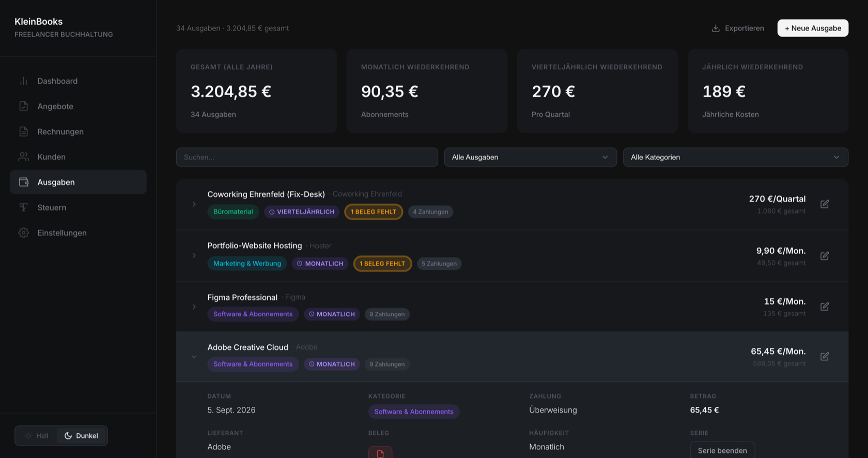This screenshot has width=868, height=458.
Task: Go to Angebote in the sidebar
Action: [78, 106]
